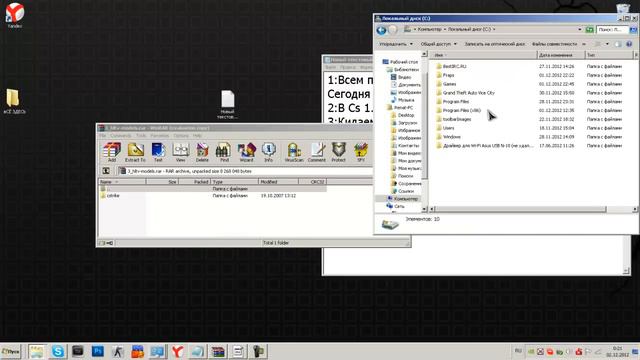Select the Windows folder in Explorer
Screen dimensions: 640x360
(x=448, y=137)
